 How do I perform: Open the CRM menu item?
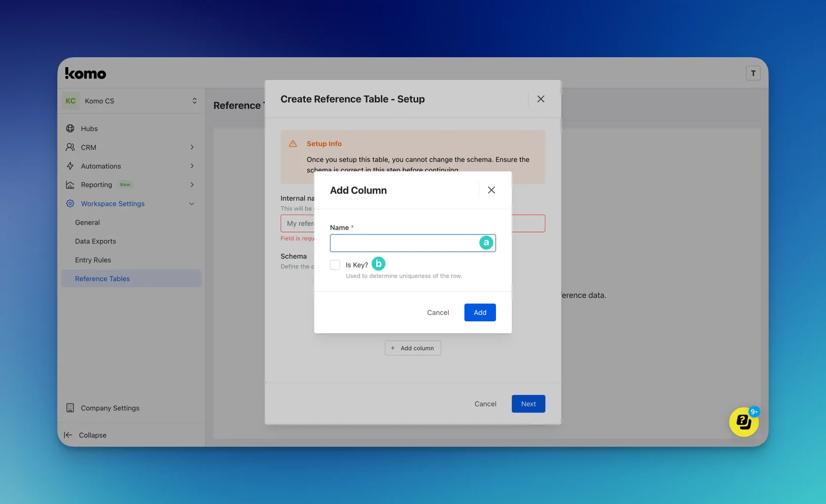point(131,147)
